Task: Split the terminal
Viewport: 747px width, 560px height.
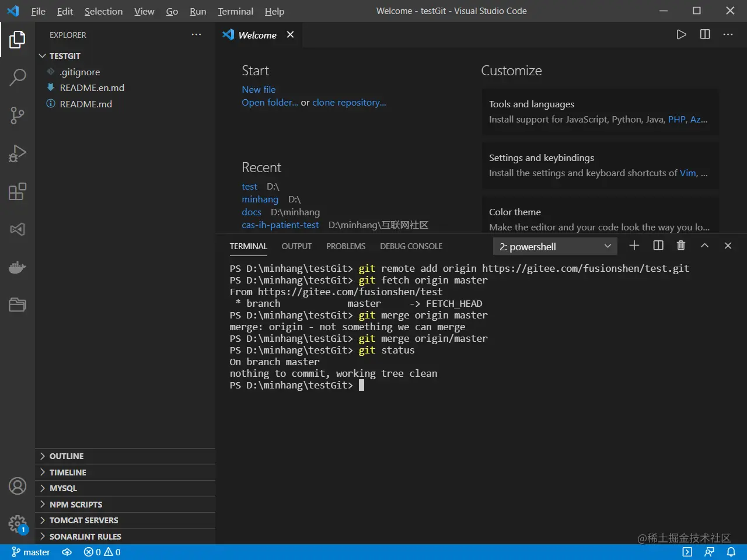Action: [x=658, y=246]
